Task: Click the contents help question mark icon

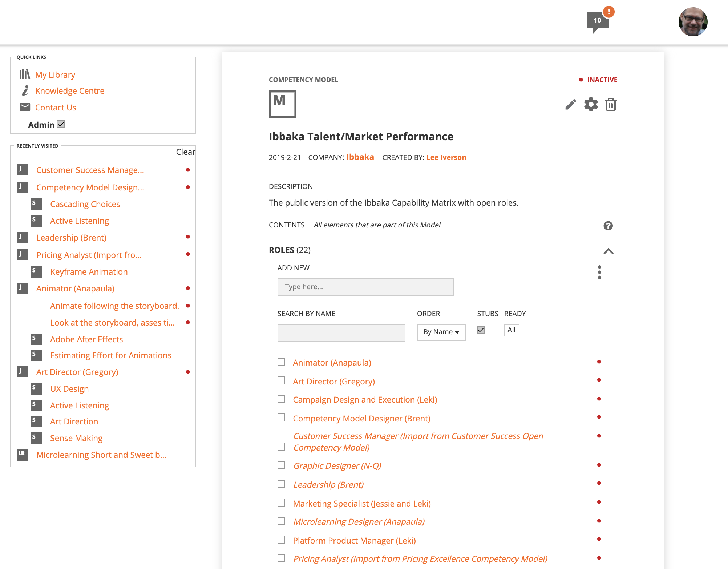Action: [608, 226]
